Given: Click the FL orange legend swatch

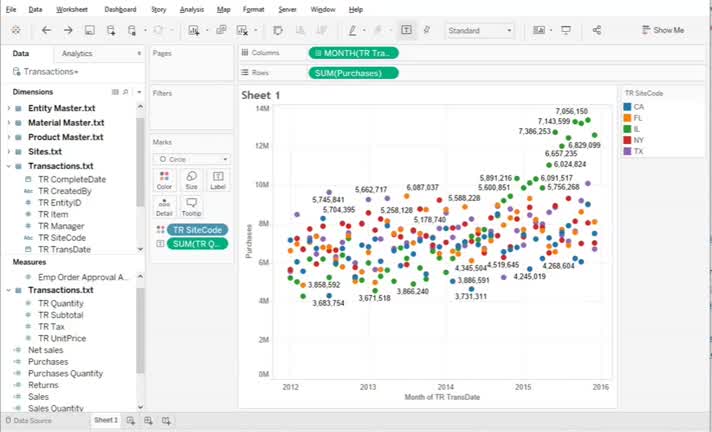Looking at the screenshot, I should (x=628, y=118).
